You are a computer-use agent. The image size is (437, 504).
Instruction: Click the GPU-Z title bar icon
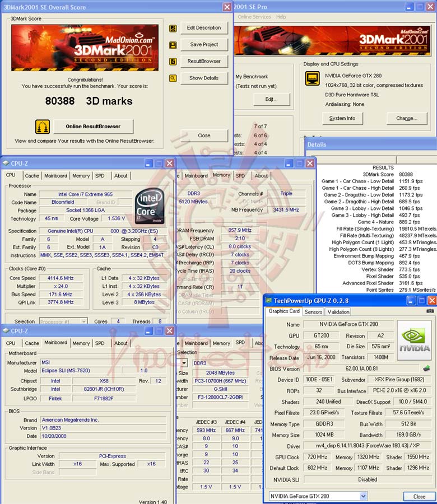268,301
